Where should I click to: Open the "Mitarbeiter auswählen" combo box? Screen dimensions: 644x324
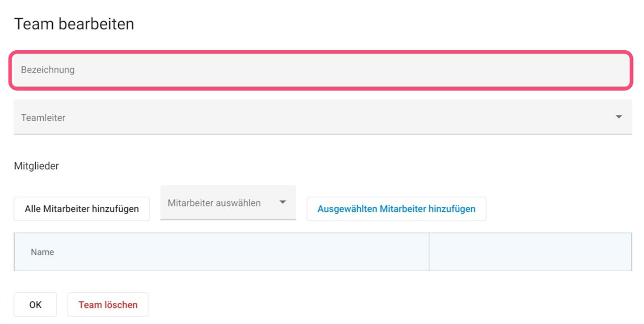pos(228,203)
